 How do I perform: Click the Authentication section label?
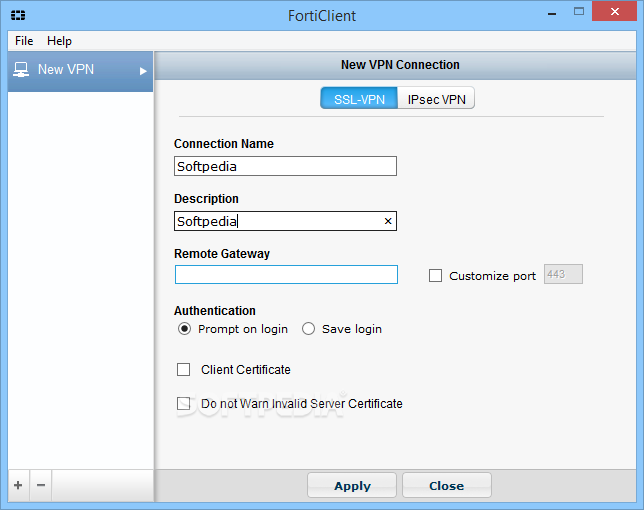pos(215,310)
